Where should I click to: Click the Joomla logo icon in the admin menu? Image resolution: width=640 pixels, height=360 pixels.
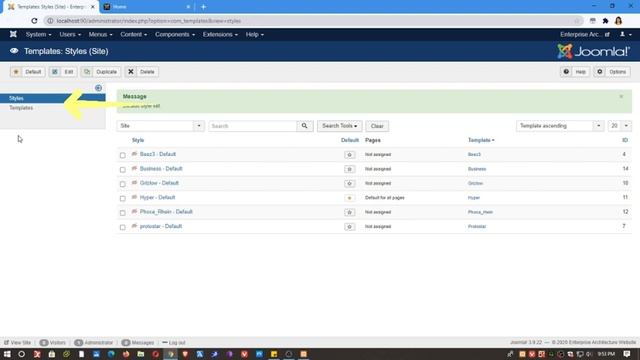[13, 34]
